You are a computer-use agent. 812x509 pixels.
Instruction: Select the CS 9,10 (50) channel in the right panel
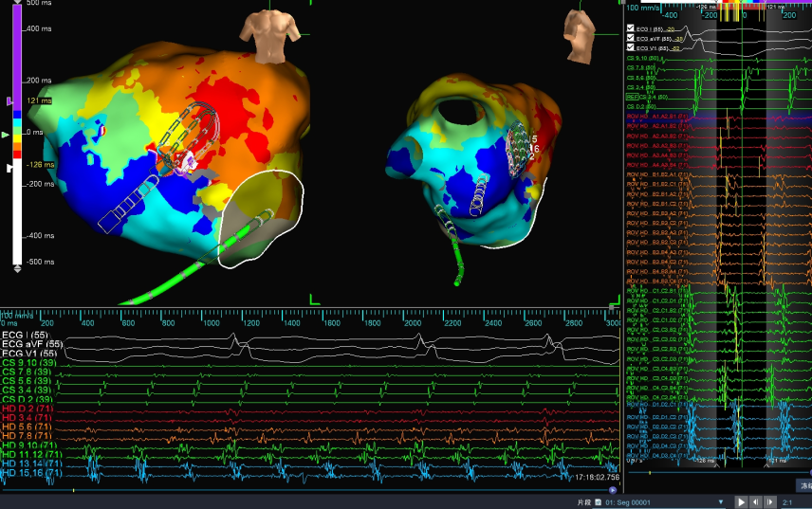tap(642, 59)
